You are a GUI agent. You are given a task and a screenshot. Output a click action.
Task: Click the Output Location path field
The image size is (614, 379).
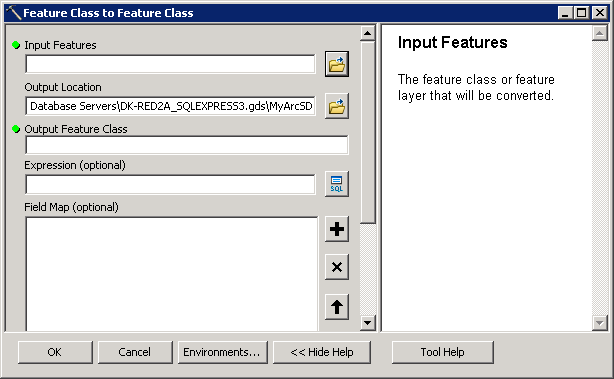coord(170,106)
